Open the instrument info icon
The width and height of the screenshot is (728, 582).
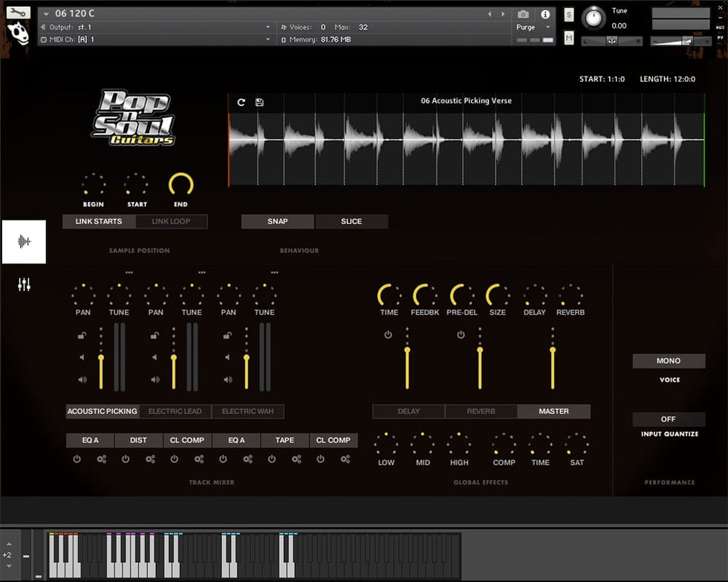[545, 14]
